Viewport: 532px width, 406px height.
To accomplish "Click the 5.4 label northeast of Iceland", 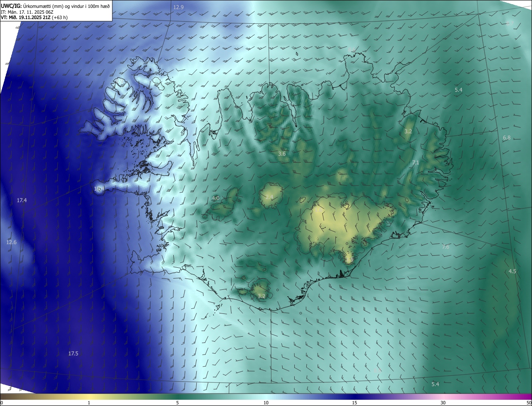I will [458, 90].
